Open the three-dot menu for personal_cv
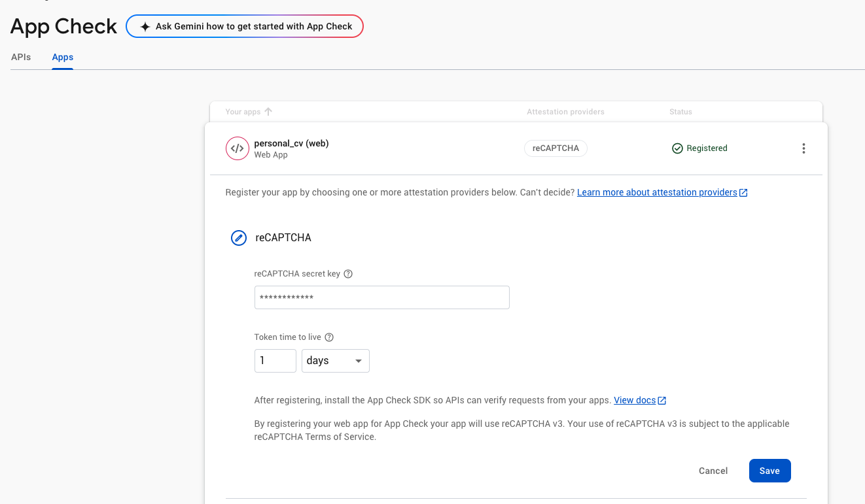 (803, 148)
